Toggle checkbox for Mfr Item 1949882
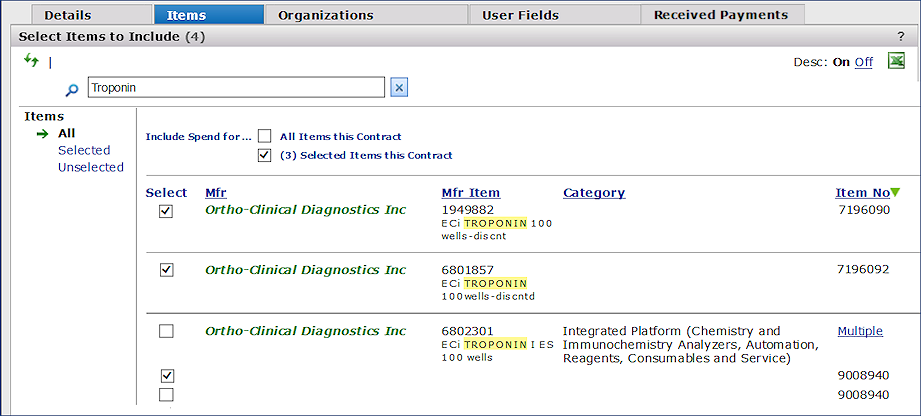The image size is (921, 416). click(x=166, y=211)
